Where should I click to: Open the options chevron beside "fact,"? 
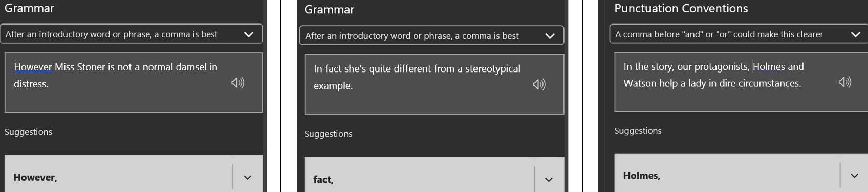point(549,179)
